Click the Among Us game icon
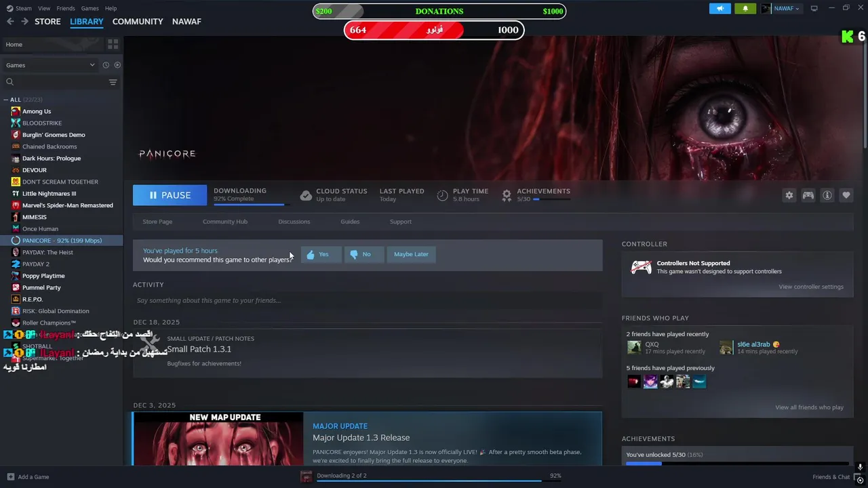868x488 pixels. point(16,111)
